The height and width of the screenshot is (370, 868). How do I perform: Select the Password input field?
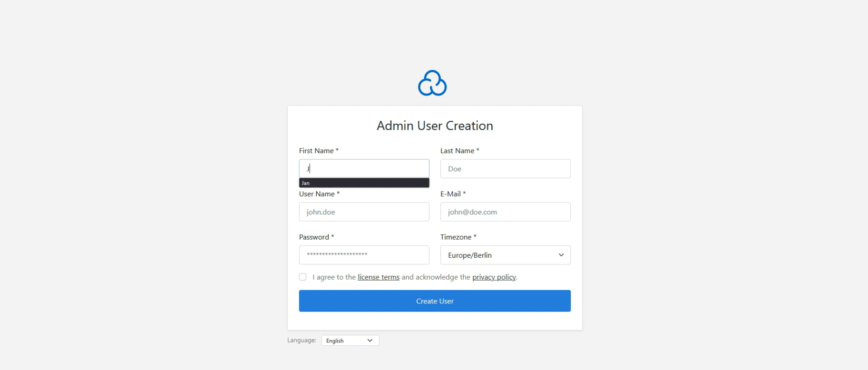pyautogui.click(x=364, y=255)
